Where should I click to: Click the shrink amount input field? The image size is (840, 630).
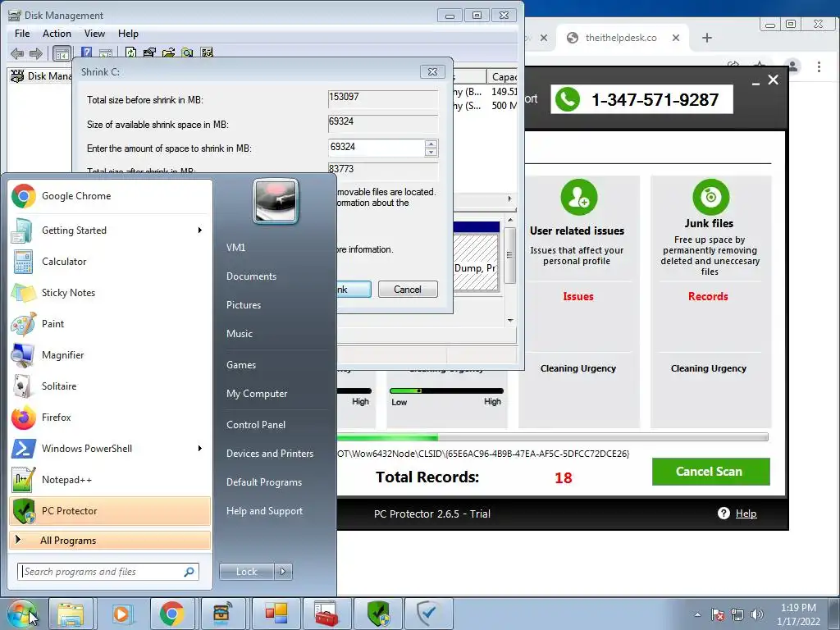(x=376, y=148)
